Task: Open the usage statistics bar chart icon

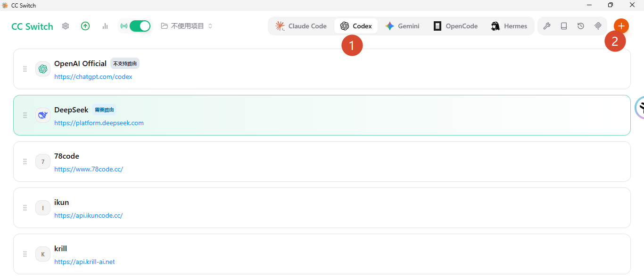Action: click(x=105, y=26)
